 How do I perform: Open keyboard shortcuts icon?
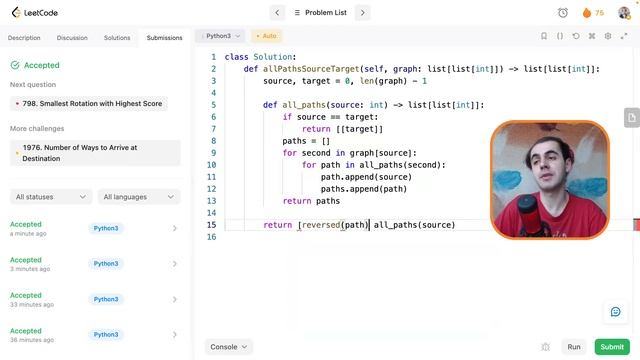point(592,36)
